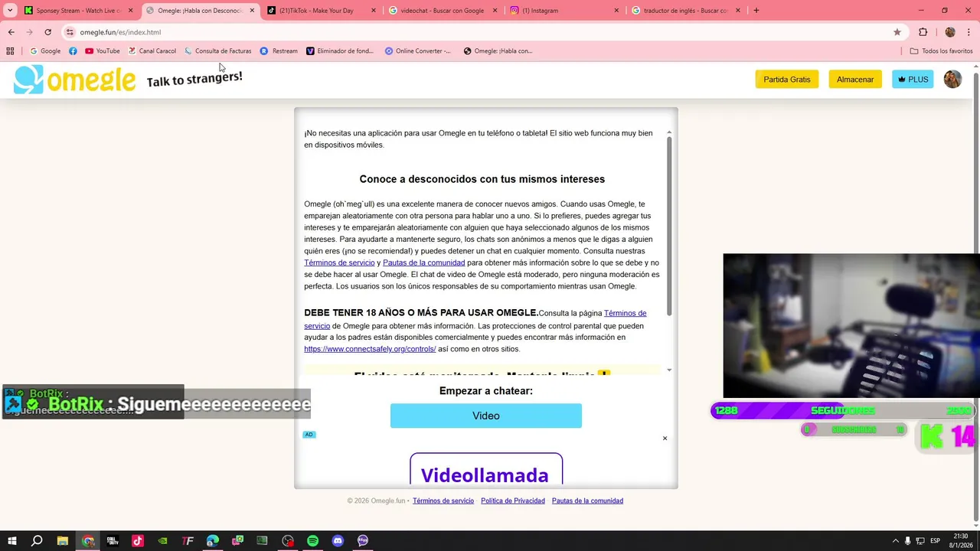Open the Restream bookmark

coord(279,51)
